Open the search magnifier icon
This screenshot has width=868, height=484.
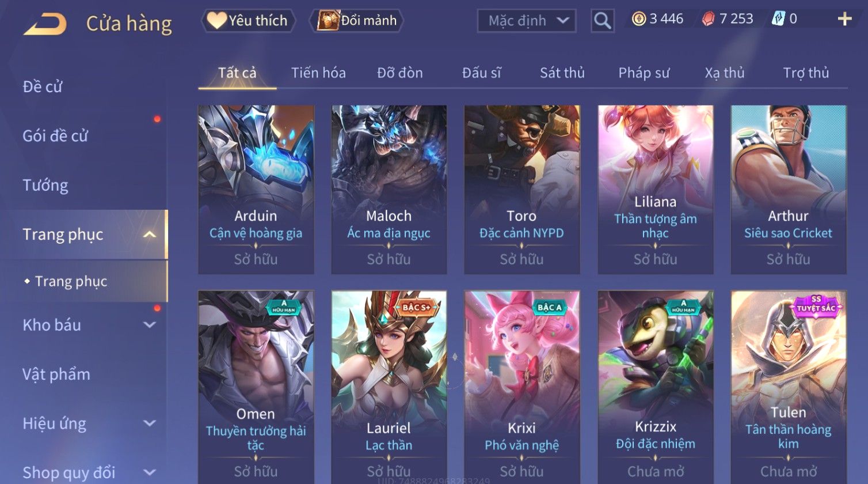pos(602,21)
